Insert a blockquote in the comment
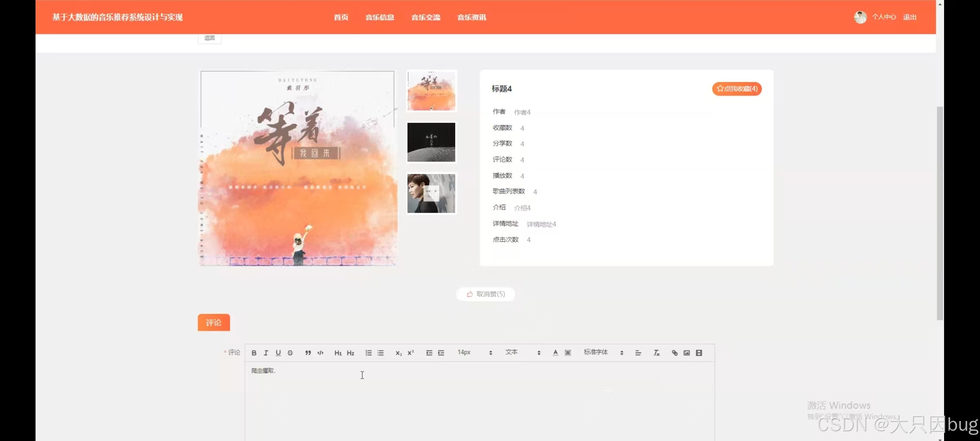Screen dimensions: 980x441 [x=308, y=353]
